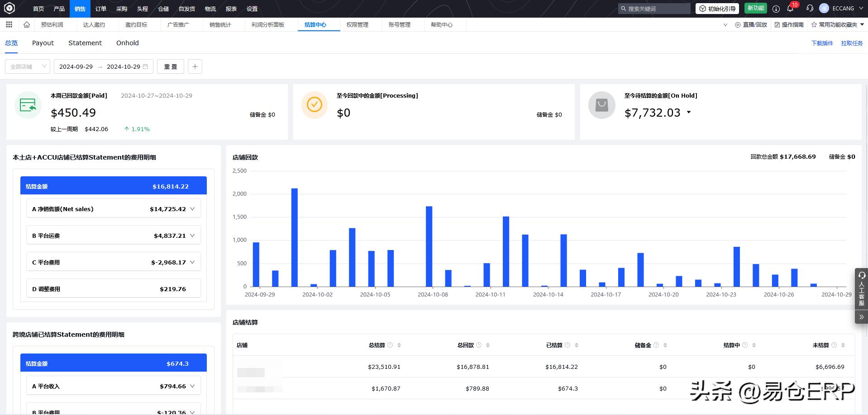Expand On Hold amount dropdown arrow

(x=689, y=112)
